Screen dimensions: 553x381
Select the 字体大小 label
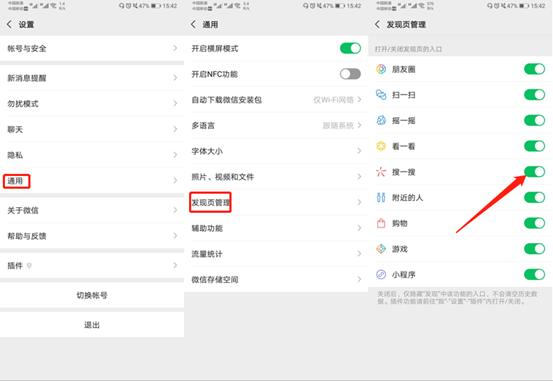point(207,151)
